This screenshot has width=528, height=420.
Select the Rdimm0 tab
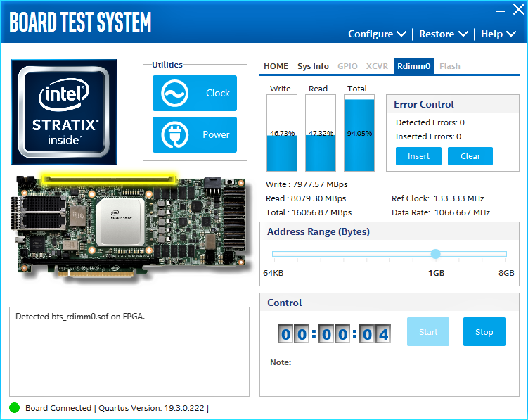(x=414, y=66)
